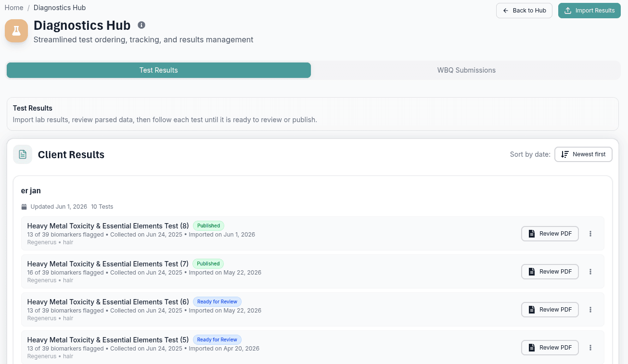Image resolution: width=628 pixels, height=364 pixels.
Task: Click Ready for Review badge on Test (5)
Action: click(x=217, y=339)
